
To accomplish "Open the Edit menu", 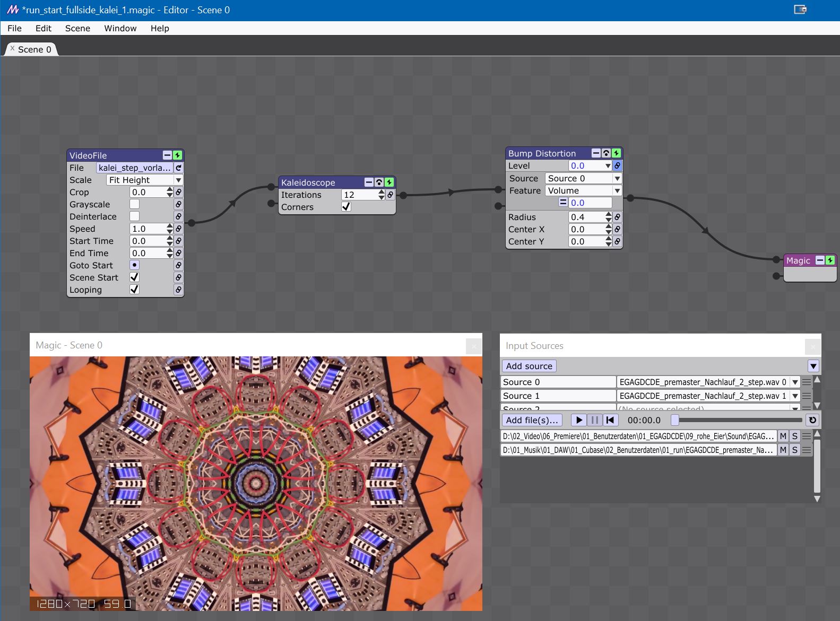I will pyautogui.click(x=44, y=28).
